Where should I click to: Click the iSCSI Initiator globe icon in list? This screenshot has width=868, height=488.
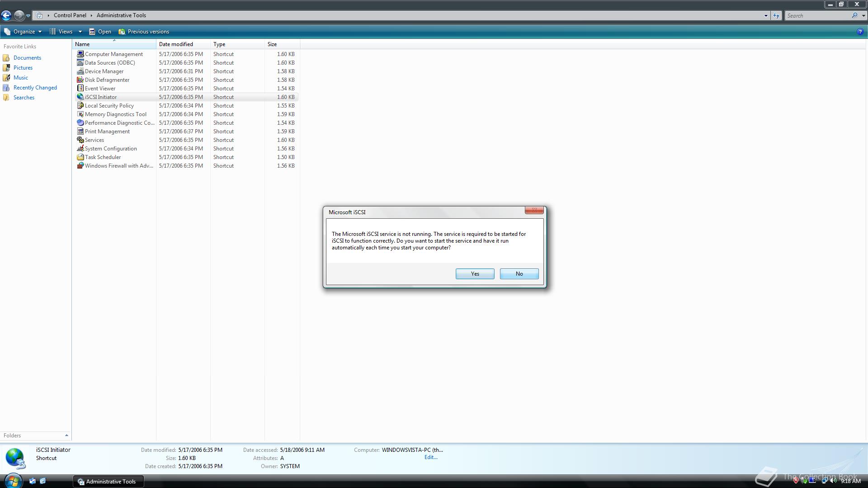click(80, 97)
